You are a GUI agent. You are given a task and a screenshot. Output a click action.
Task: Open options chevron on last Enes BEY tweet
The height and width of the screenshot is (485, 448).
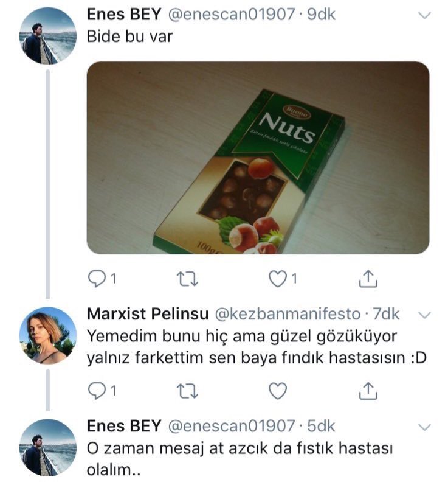[x=425, y=426]
